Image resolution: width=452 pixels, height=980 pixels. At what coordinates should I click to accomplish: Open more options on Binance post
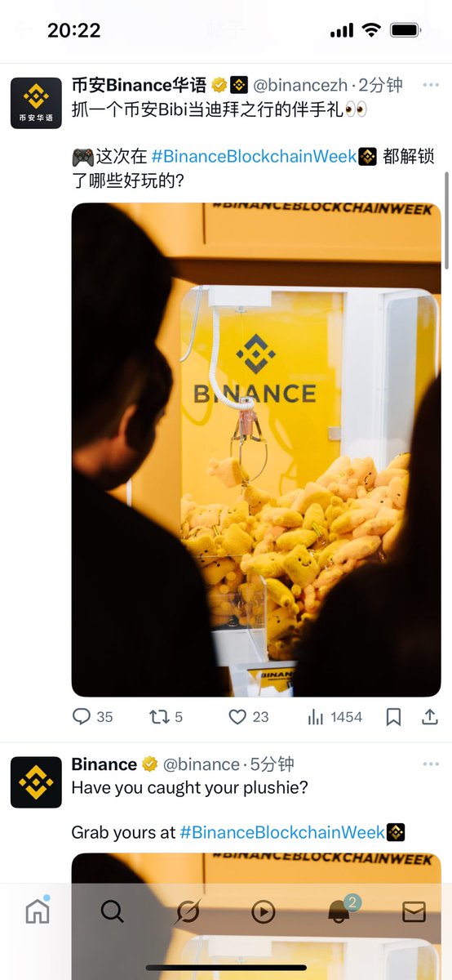[x=431, y=764]
